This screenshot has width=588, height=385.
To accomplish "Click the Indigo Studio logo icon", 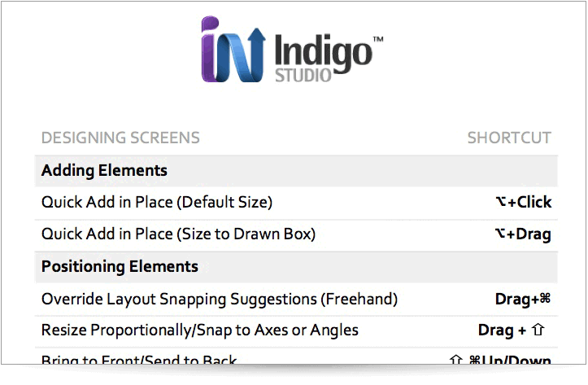I will click(x=233, y=49).
